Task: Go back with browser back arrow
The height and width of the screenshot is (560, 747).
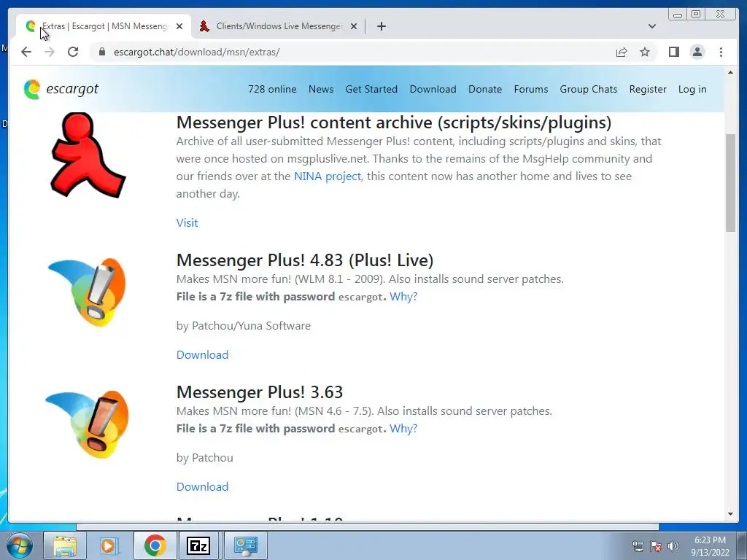Action: [26, 52]
